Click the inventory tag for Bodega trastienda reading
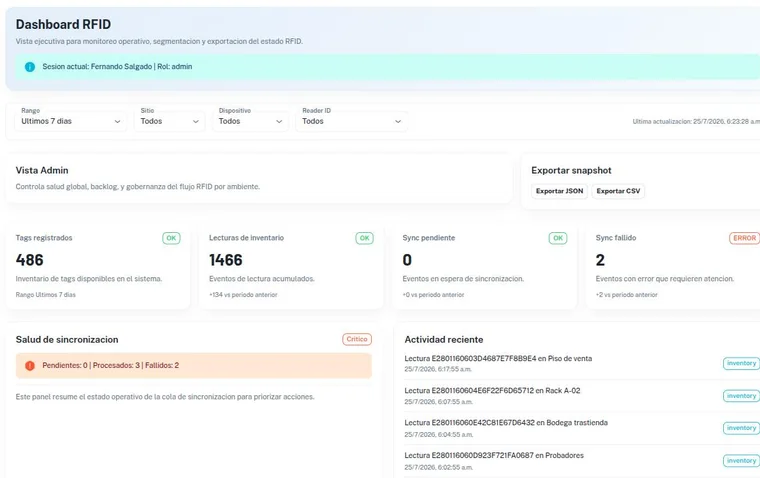The width and height of the screenshot is (760, 478). click(x=741, y=428)
